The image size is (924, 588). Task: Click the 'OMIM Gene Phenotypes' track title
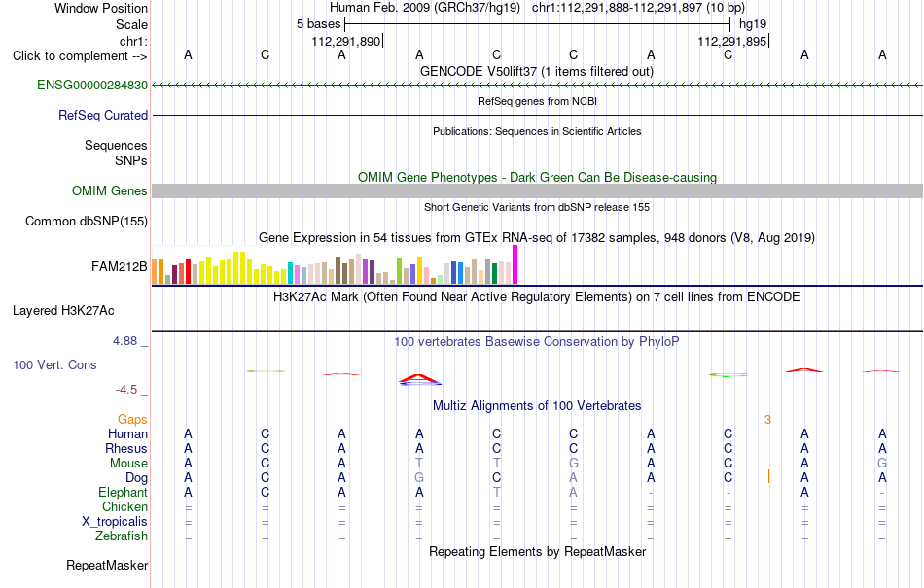(537, 177)
